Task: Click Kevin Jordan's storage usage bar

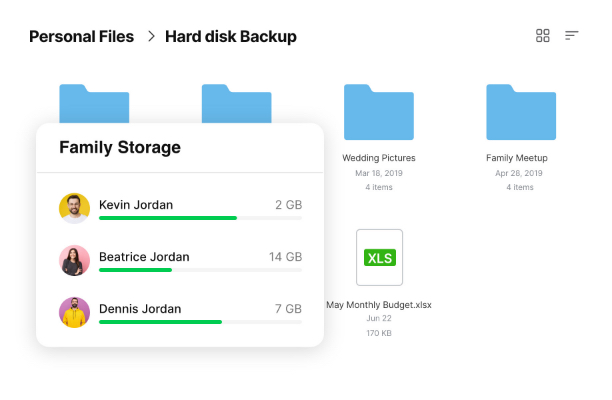Action: coord(201,218)
